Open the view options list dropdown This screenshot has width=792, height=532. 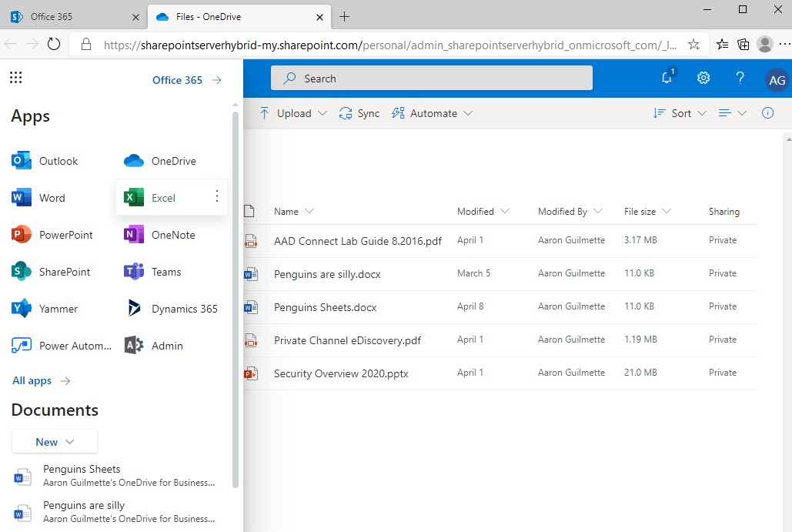click(733, 113)
